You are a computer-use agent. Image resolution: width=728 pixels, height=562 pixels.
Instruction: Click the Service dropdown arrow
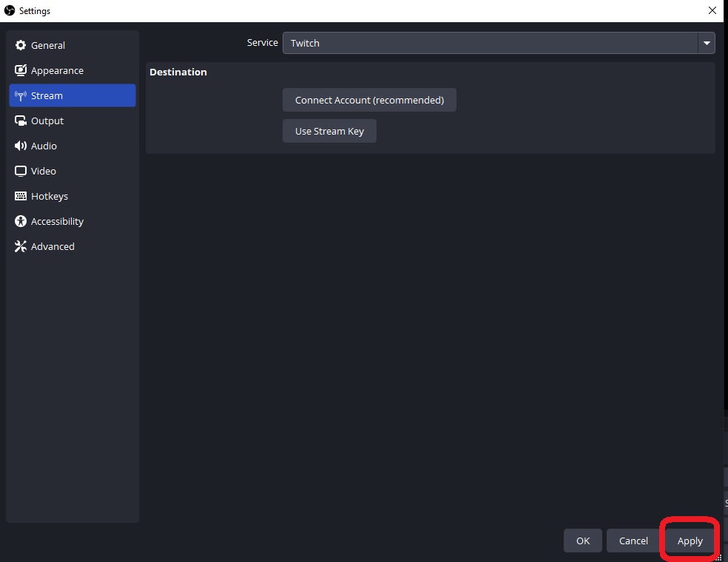pos(707,43)
